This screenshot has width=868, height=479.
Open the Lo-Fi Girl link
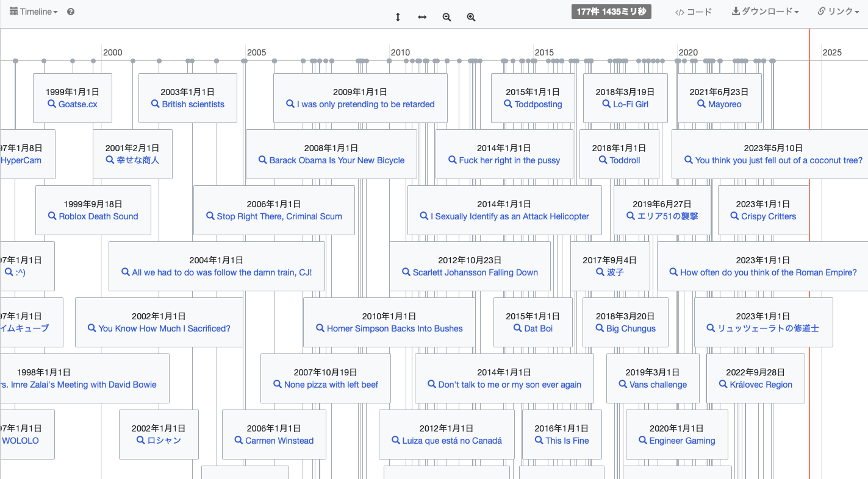(x=630, y=104)
